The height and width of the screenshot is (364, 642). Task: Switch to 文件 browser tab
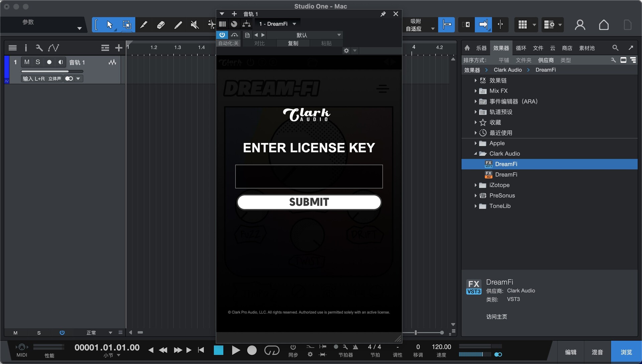[538, 48]
